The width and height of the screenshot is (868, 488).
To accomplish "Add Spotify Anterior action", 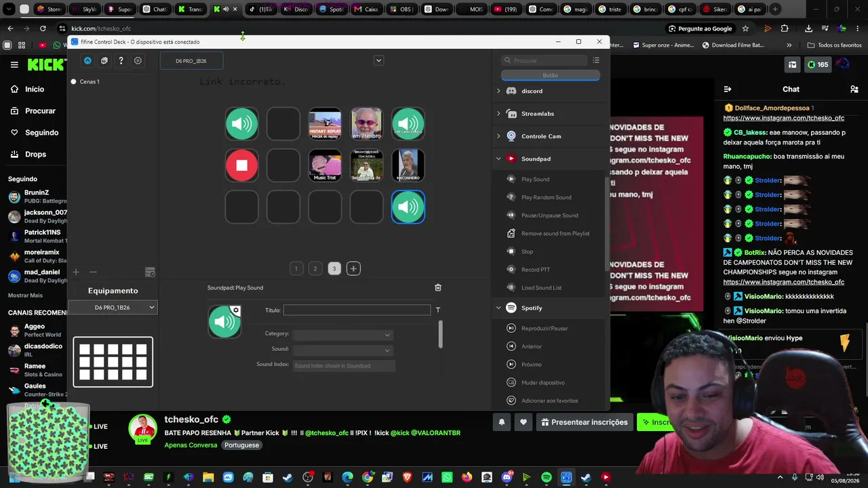I will pos(531,346).
